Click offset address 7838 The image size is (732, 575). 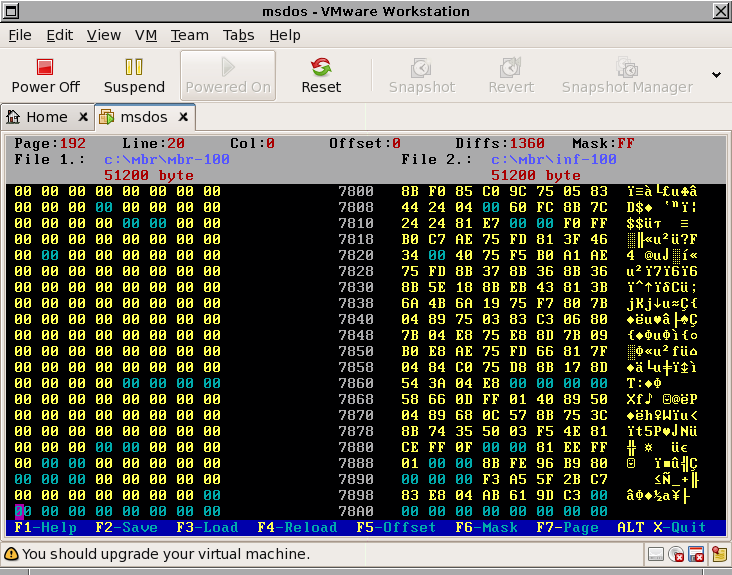click(356, 303)
